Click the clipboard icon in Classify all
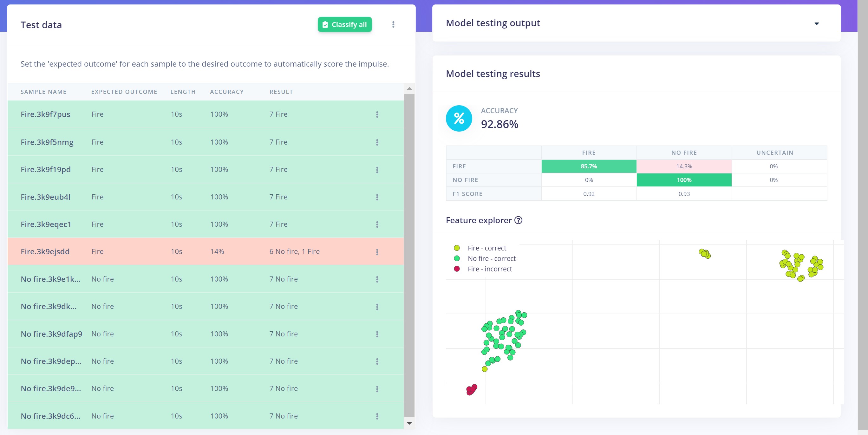Image resolution: width=868 pixels, height=435 pixels. pos(325,25)
